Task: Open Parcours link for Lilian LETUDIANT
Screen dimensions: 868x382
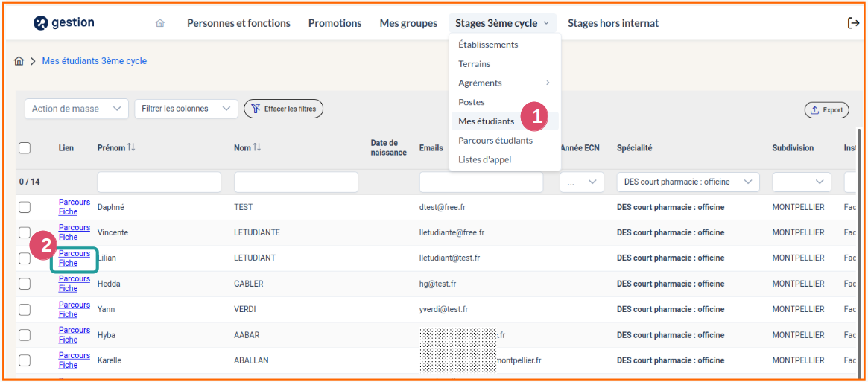Action: tap(75, 253)
